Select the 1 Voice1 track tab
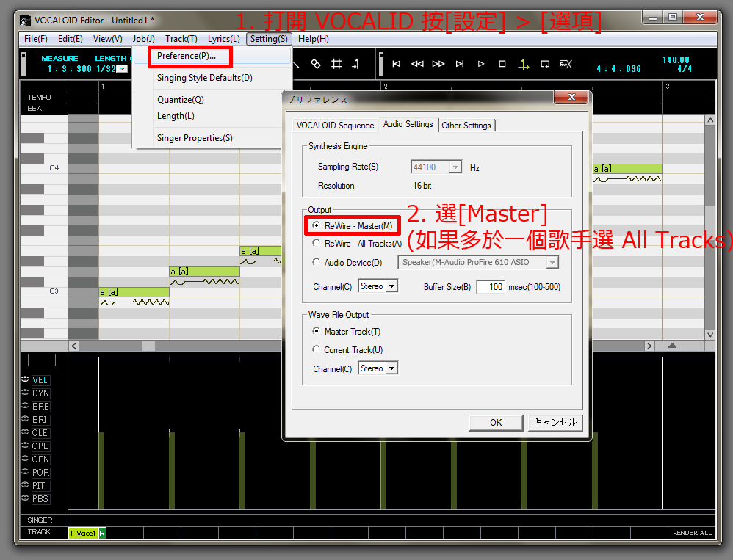This screenshot has width=733, height=560. [83, 533]
